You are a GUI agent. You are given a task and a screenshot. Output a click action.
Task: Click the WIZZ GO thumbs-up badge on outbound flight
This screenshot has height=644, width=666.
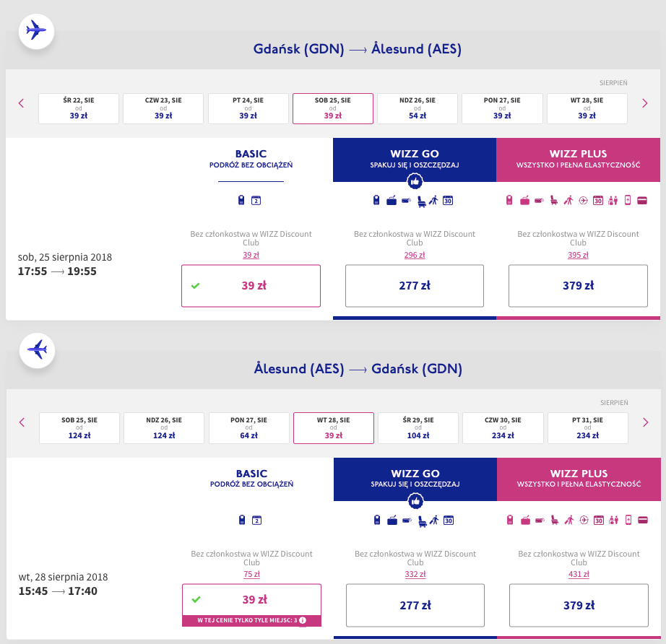415,182
